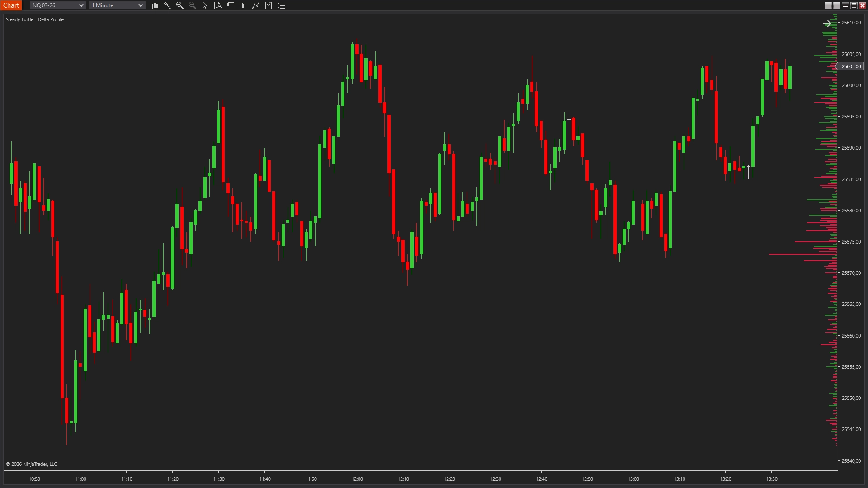868x488 pixels.
Task: Select the cursor pointer tool
Action: point(205,5)
